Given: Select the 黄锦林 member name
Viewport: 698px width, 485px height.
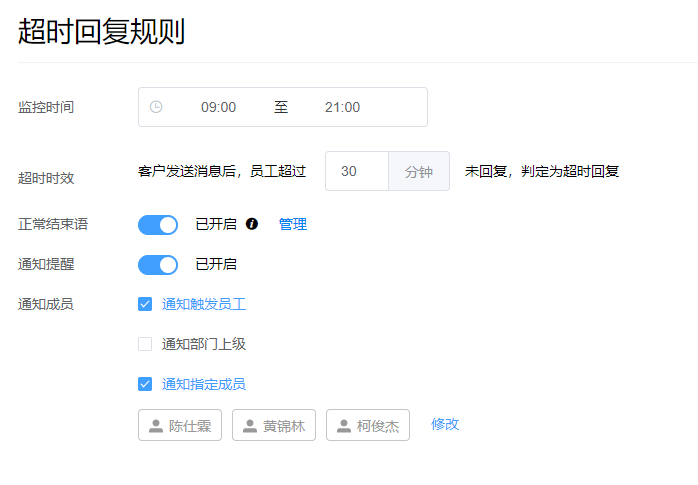Looking at the screenshot, I should pos(283,426).
